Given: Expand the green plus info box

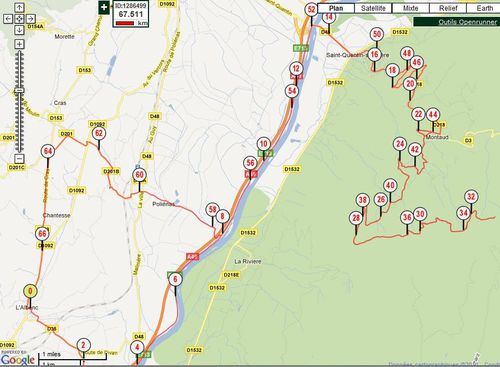Looking at the screenshot, I should pos(104,7).
